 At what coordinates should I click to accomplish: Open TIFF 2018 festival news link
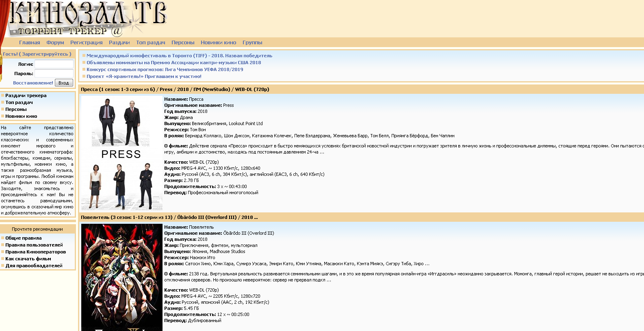tap(179, 56)
